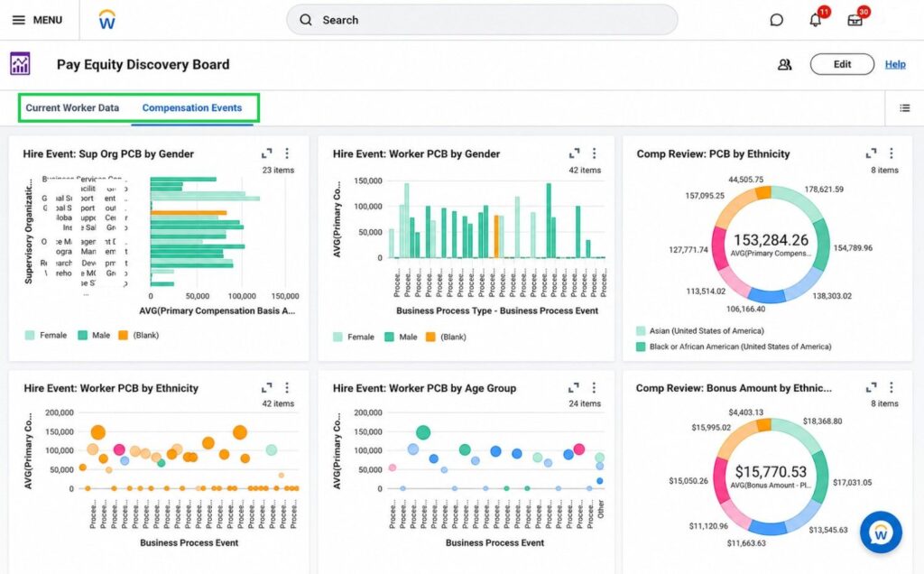Click the search magnifier icon
This screenshot has height=574, width=924.
[x=306, y=20]
